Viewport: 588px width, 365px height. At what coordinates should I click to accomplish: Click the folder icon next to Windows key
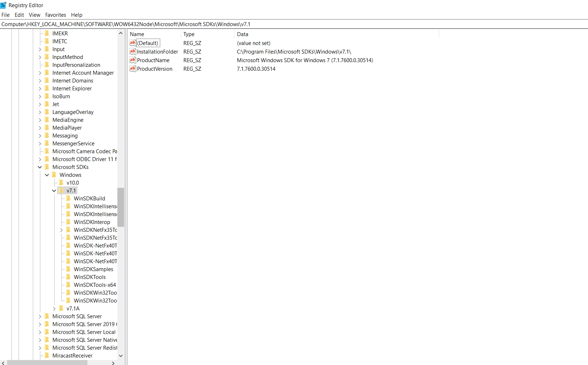click(54, 175)
